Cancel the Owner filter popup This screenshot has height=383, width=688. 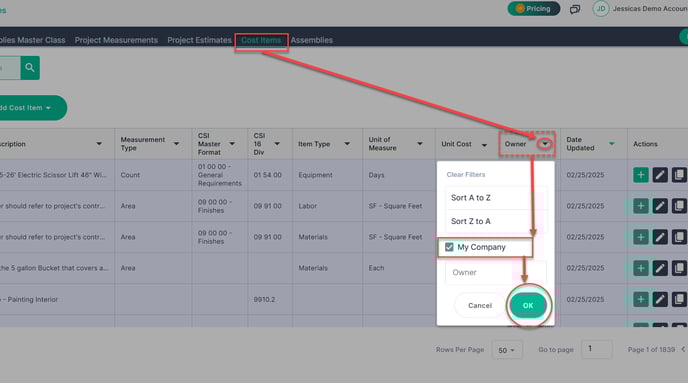click(480, 306)
